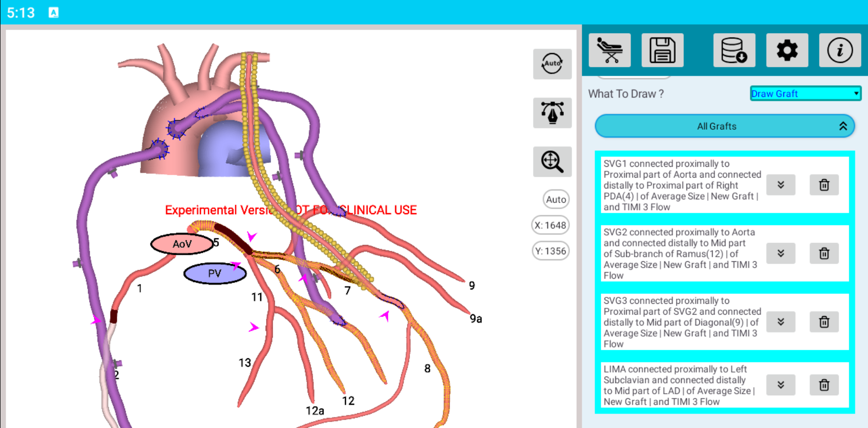Click the Y: 1356 coordinate field
868x428 pixels.
(x=550, y=251)
